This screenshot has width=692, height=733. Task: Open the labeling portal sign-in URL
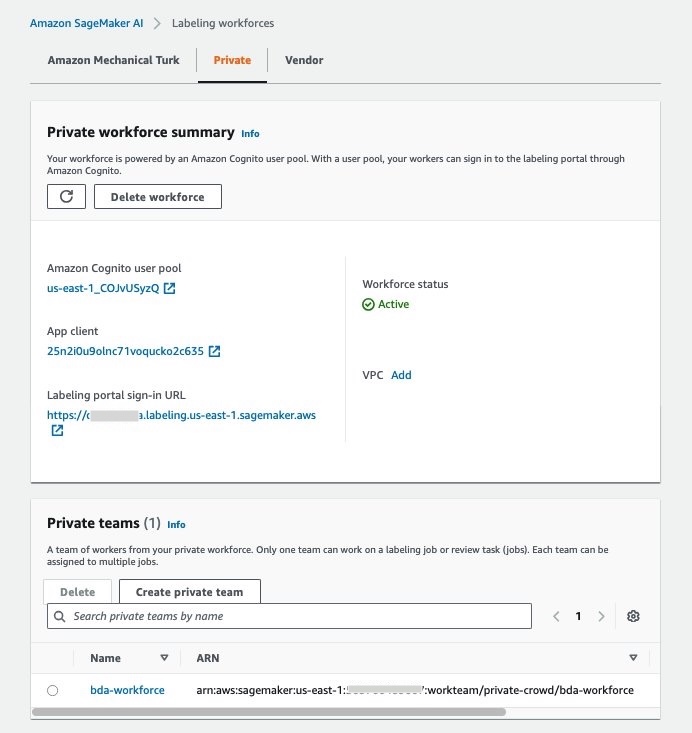point(181,415)
